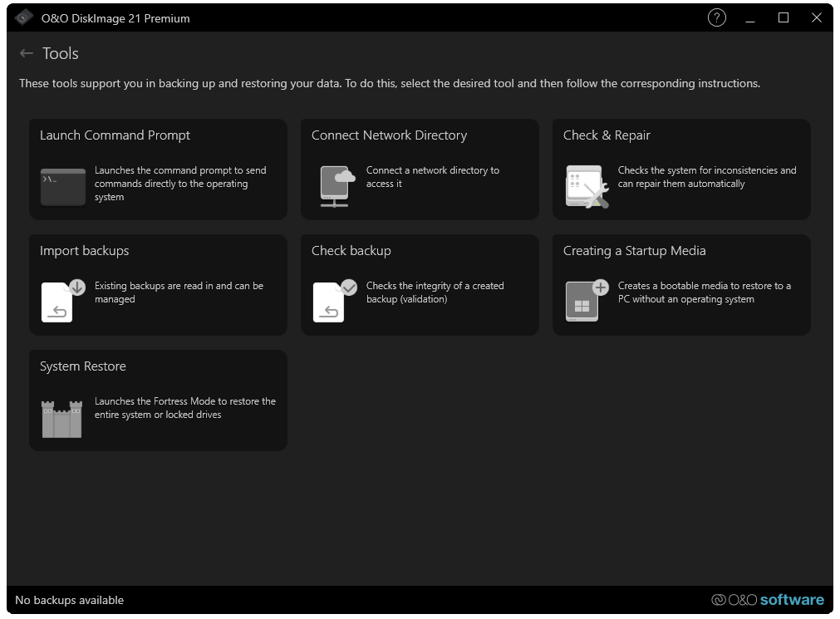Open help via the question mark icon

716,17
